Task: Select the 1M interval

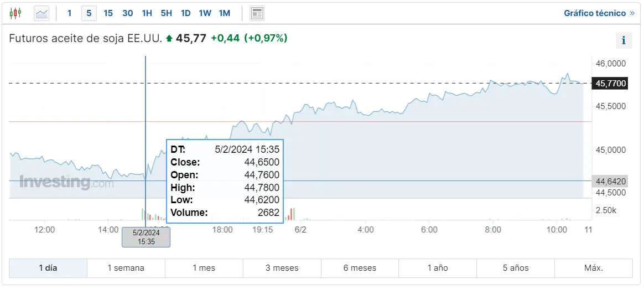Action: (x=224, y=13)
